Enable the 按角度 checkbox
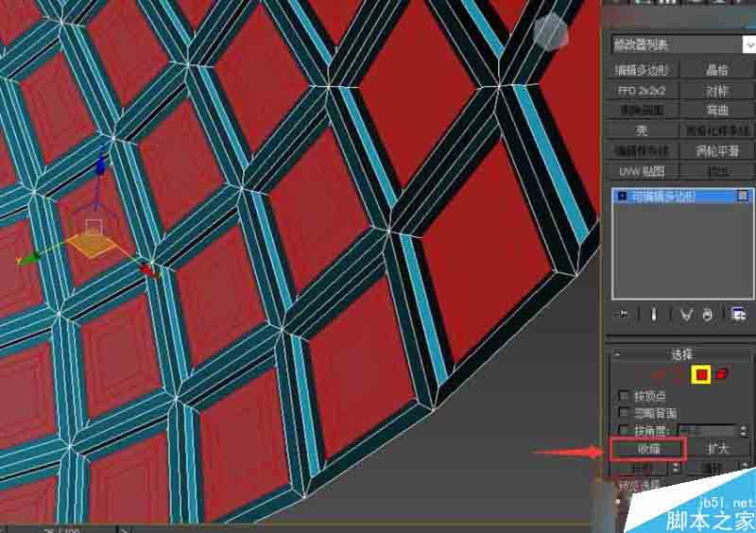Screen dimensions: 756x533 (x=624, y=430)
